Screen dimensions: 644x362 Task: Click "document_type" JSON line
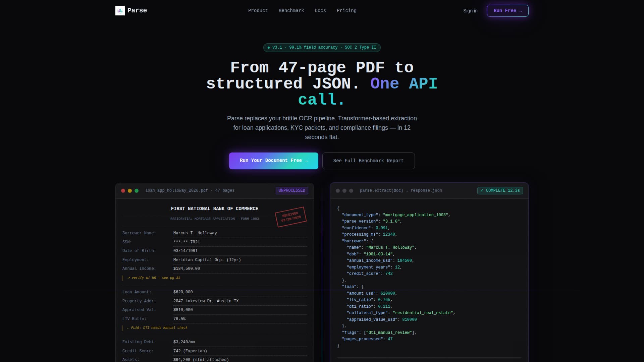(396, 215)
